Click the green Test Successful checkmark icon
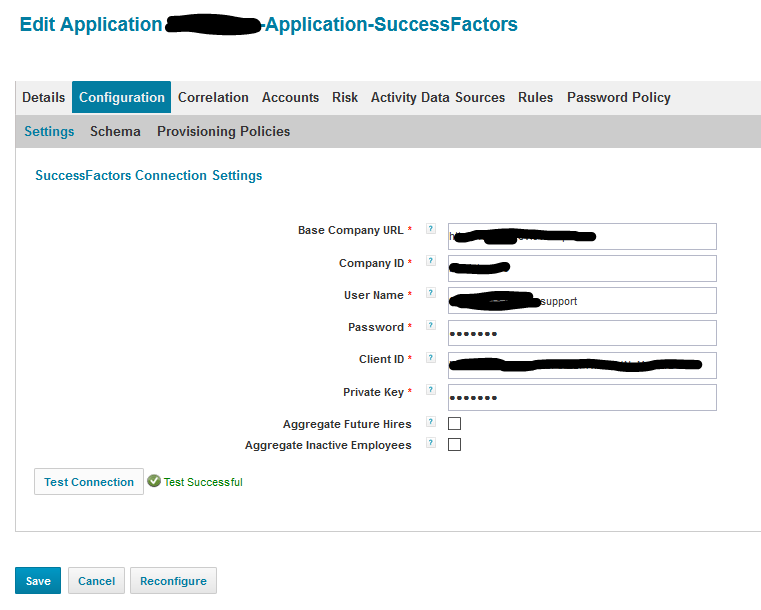The image size is (761, 610). coord(154,481)
